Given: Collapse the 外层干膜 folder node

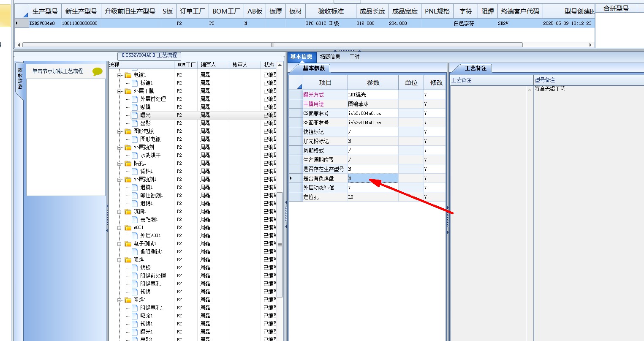Looking at the screenshot, I should pos(120,91).
